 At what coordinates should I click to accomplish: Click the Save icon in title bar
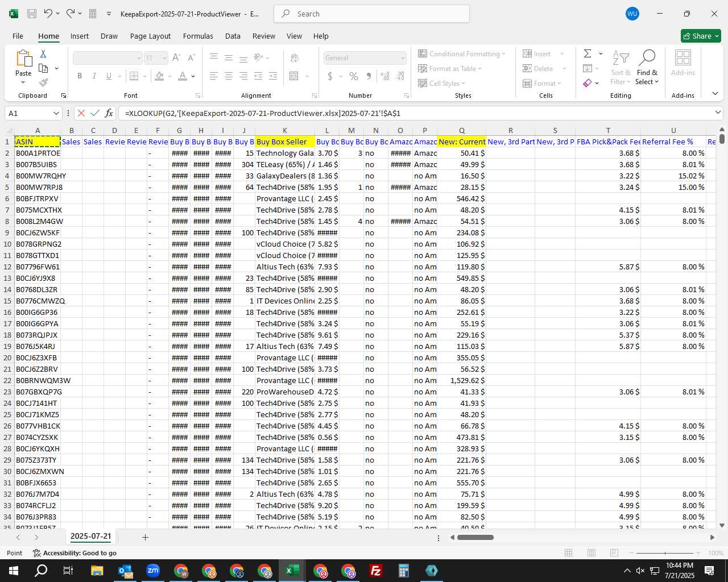pyautogui.click(x=32, y=14)
